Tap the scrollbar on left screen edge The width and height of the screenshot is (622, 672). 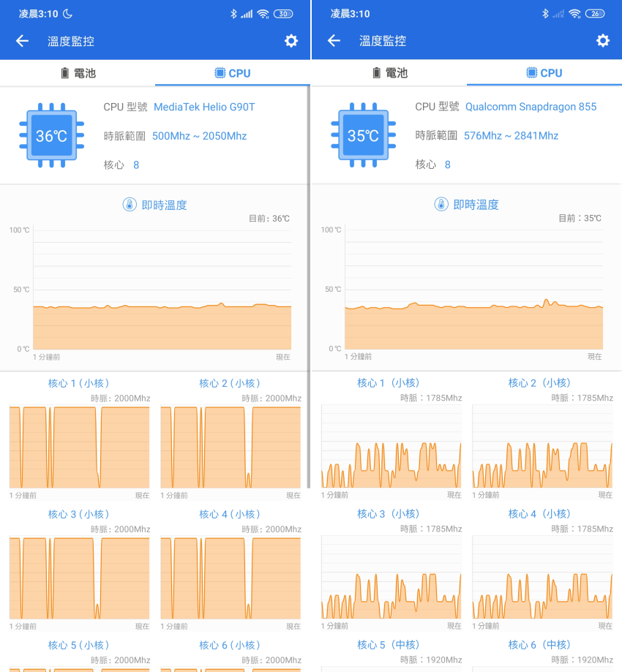[x=308, y=287]
